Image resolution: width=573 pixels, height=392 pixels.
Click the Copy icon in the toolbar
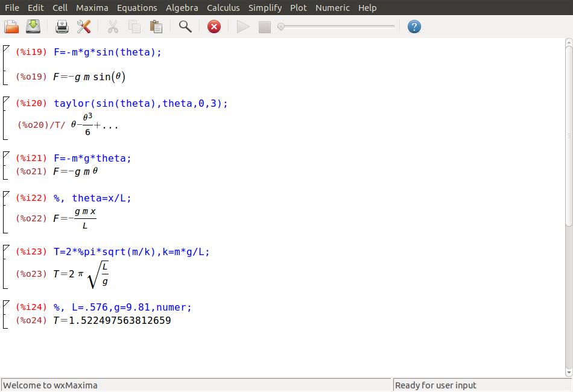tap(135, 27)
